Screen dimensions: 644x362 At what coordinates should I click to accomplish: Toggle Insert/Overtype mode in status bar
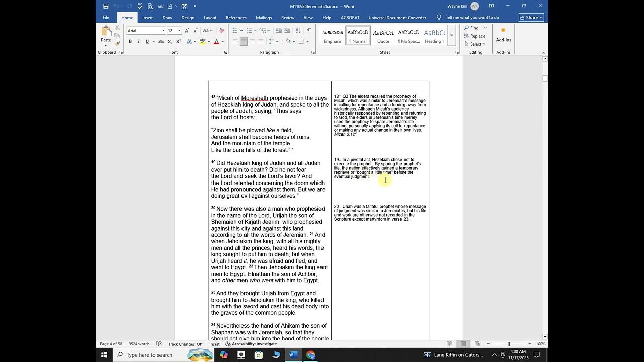(214, 344)
